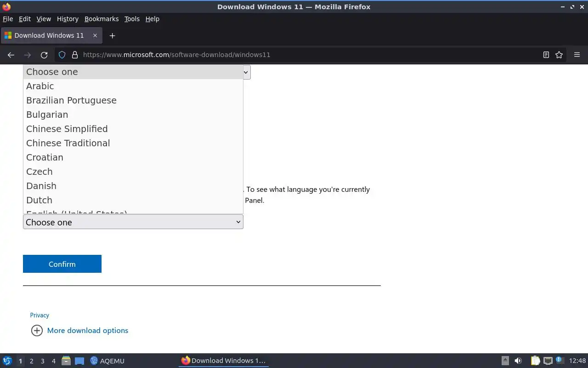
Task: Switch to the Download Windows 11 tab
Action: [51, 35]
